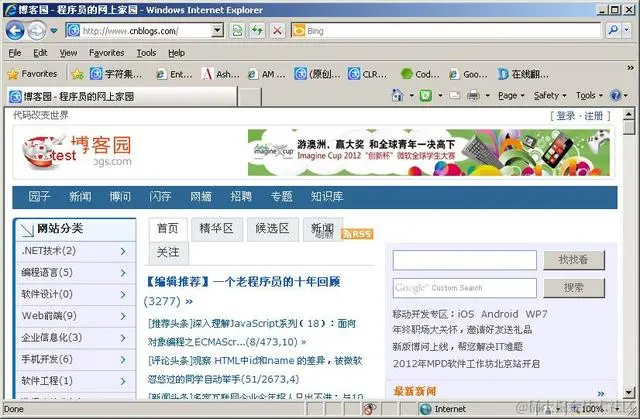This screenshot has height=419, width=640.
Task: Open the search provider dropdown arrow
Action: coord(627,31)
